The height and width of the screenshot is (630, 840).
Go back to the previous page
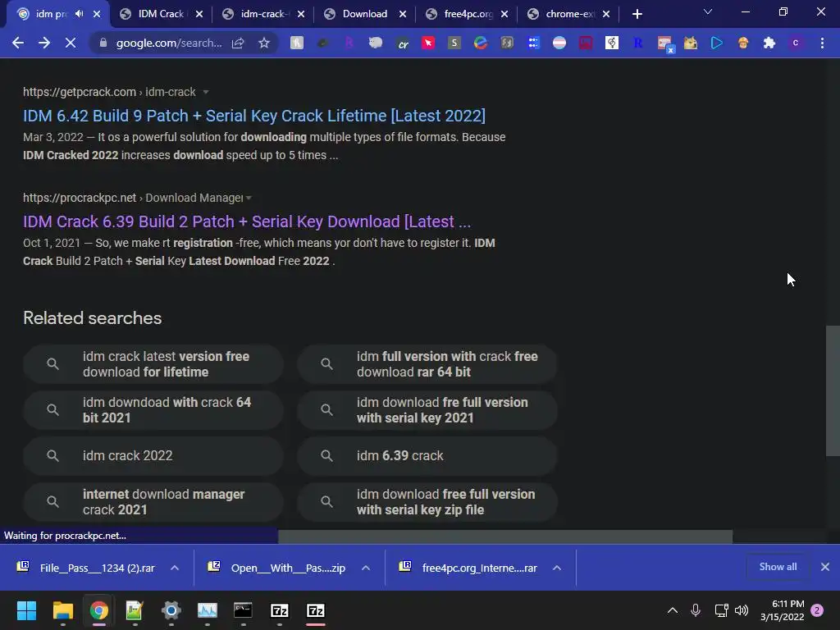pyautogui.click(x=18, y=43)
